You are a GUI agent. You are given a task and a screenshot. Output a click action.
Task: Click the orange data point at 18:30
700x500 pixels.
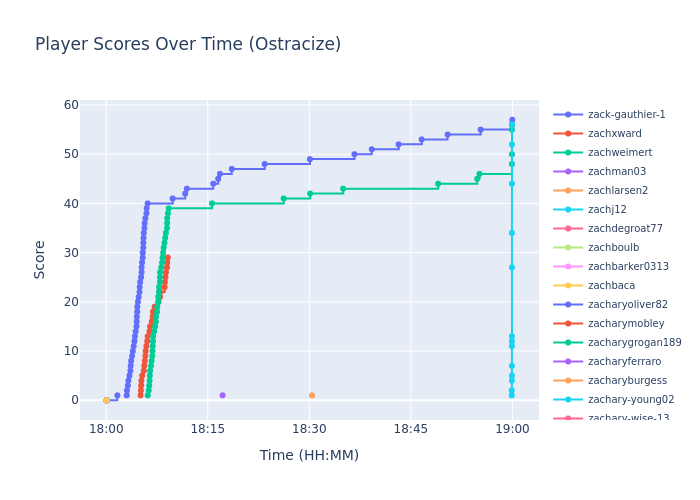click(311, 395)
